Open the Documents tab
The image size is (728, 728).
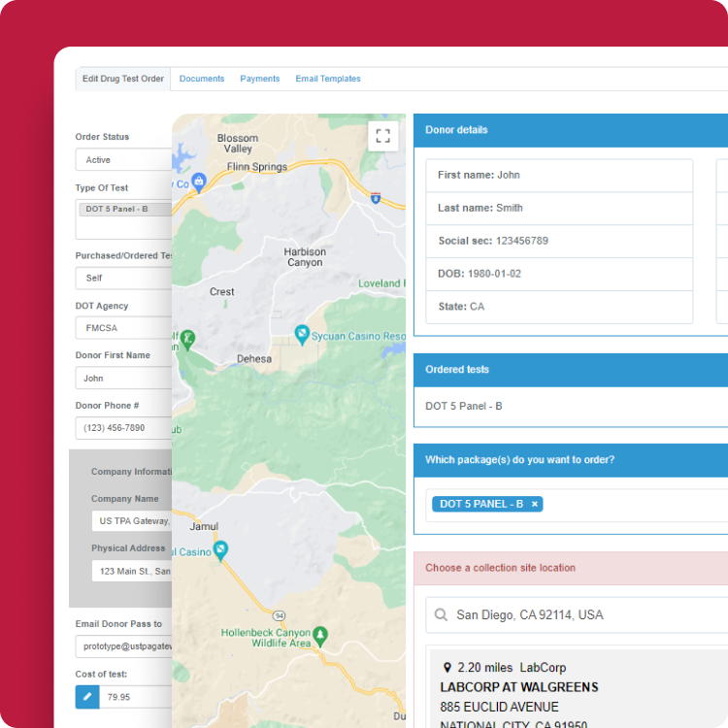click(x=202, y=79)
